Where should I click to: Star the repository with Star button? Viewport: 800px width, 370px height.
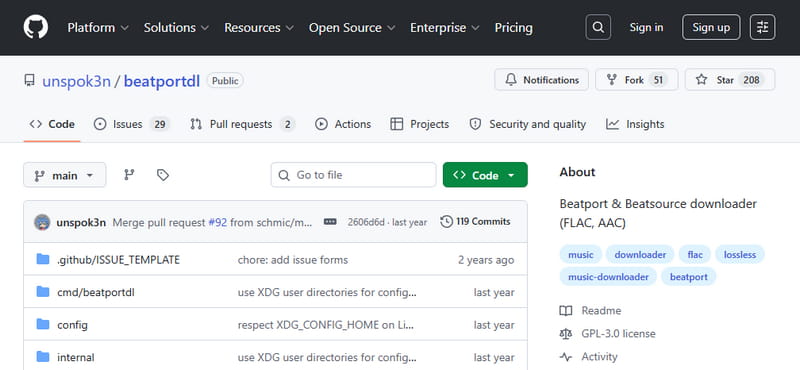click(730, 80)
